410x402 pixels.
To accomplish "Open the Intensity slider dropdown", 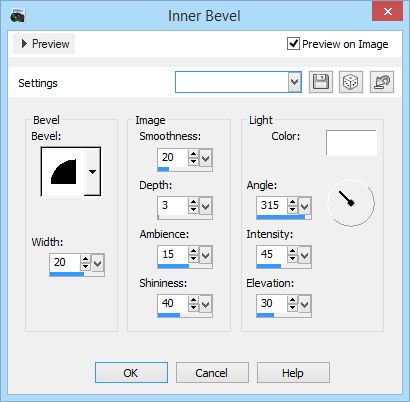I will [x=305, y=255].
